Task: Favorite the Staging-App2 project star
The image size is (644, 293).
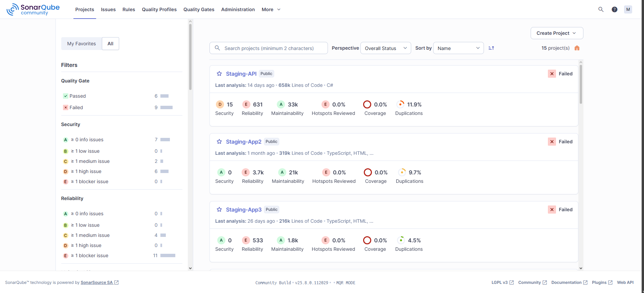Action: coord(219,142)
